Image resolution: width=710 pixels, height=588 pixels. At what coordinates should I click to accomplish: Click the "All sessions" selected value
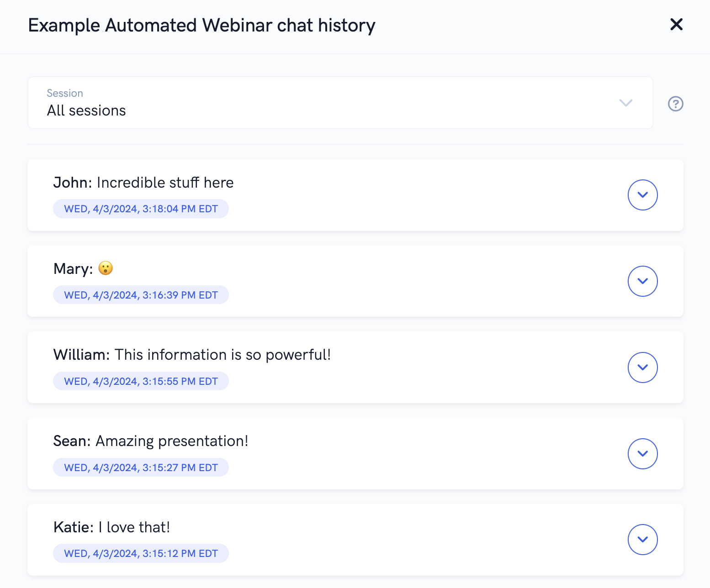(86, 110)
